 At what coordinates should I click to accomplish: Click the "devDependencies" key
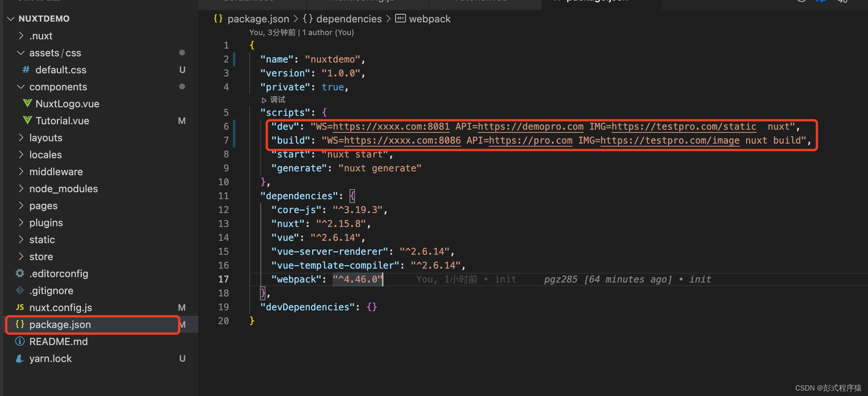point(307,307)
